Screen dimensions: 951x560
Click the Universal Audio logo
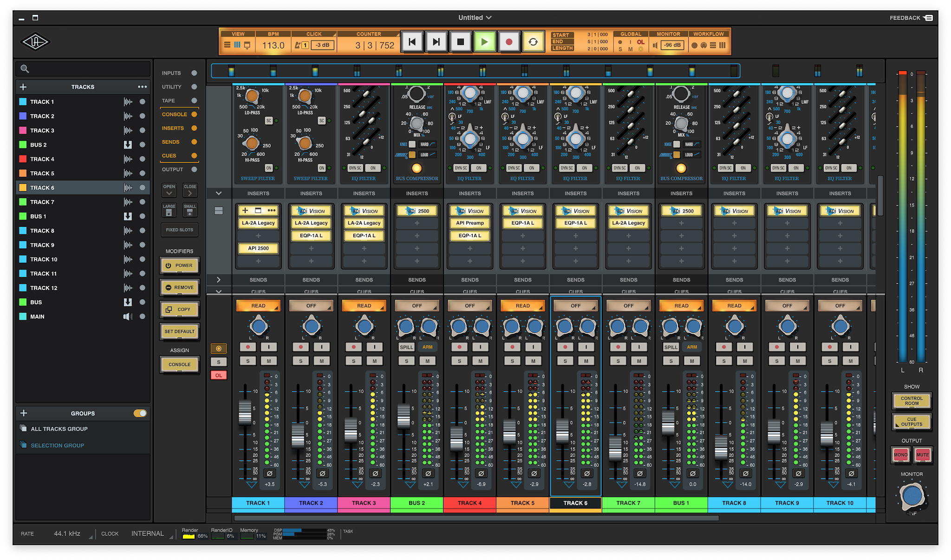pyautogui.click(x=36, y=42)
